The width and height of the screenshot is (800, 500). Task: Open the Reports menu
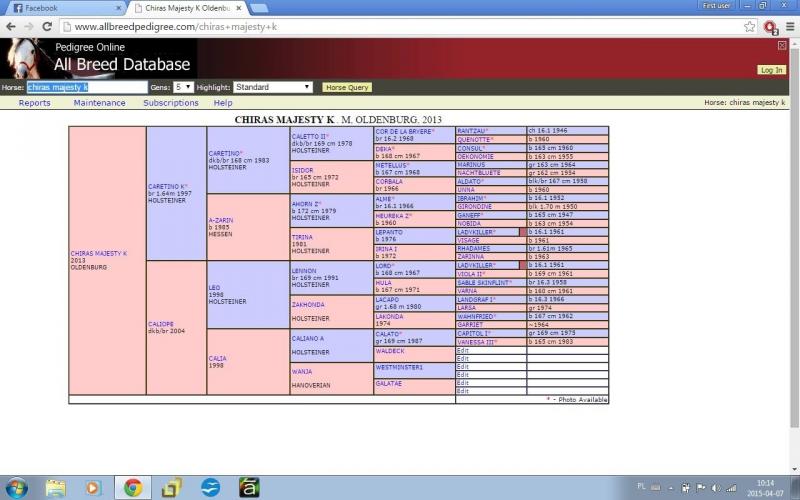click(x=34, y=102)
